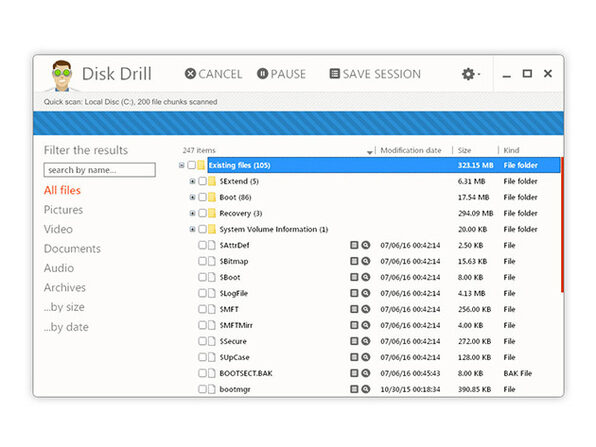This screenshot has width=596, height=447.
Task: Click the blue scan progress bar
Action: pyautogui.click(x=298, y=123)
